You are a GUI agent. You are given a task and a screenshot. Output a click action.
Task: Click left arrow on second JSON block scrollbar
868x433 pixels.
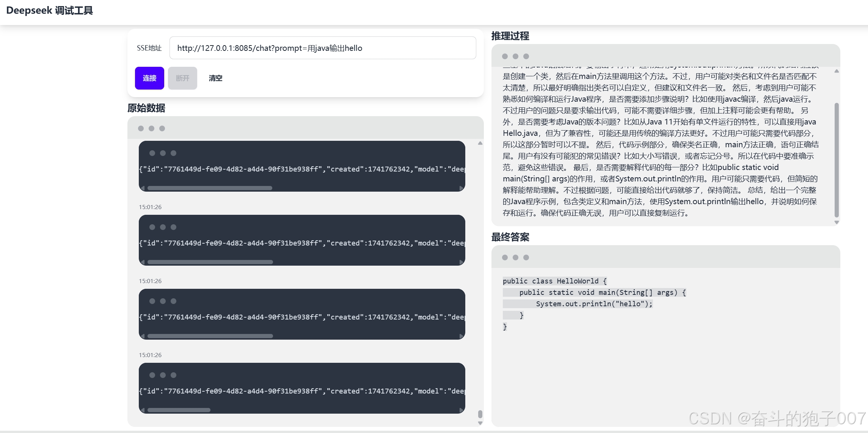(143, 262)
